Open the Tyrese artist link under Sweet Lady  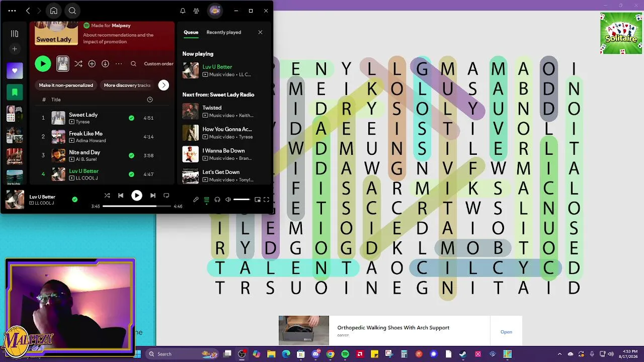83,122
